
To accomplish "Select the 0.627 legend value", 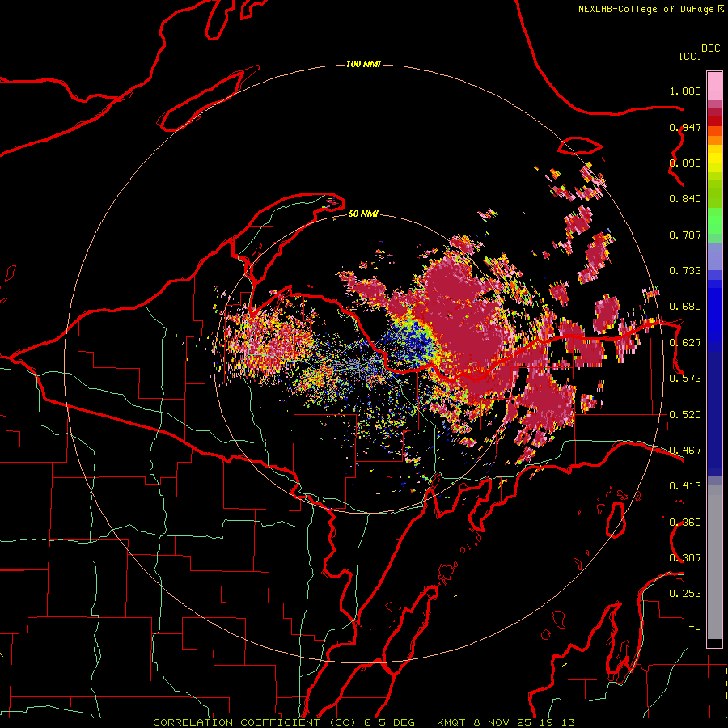I will [x=685, y=343].
